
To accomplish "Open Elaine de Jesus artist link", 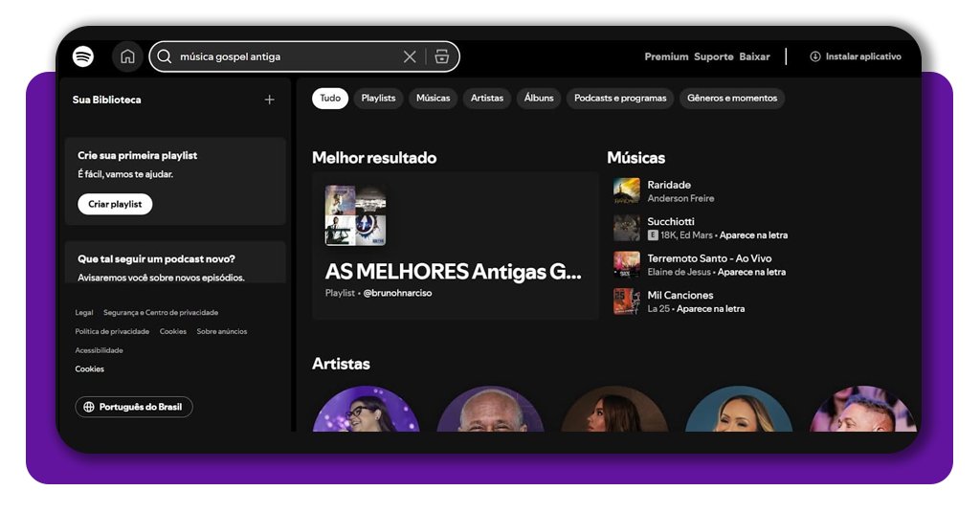I will pos(679,272).
